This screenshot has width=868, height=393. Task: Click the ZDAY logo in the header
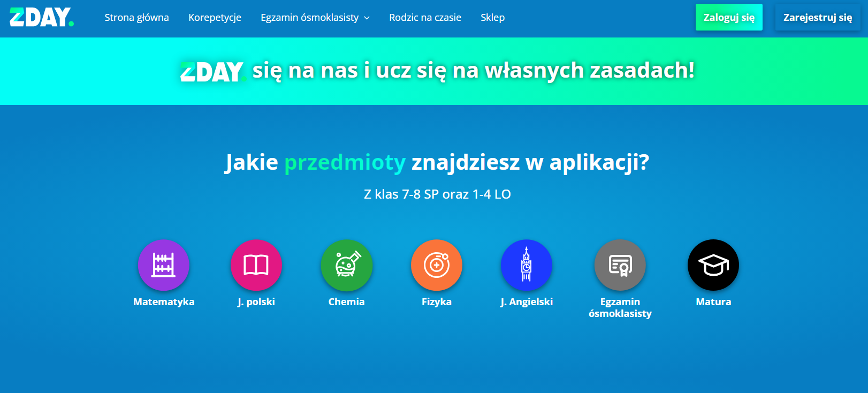(42, 17)
